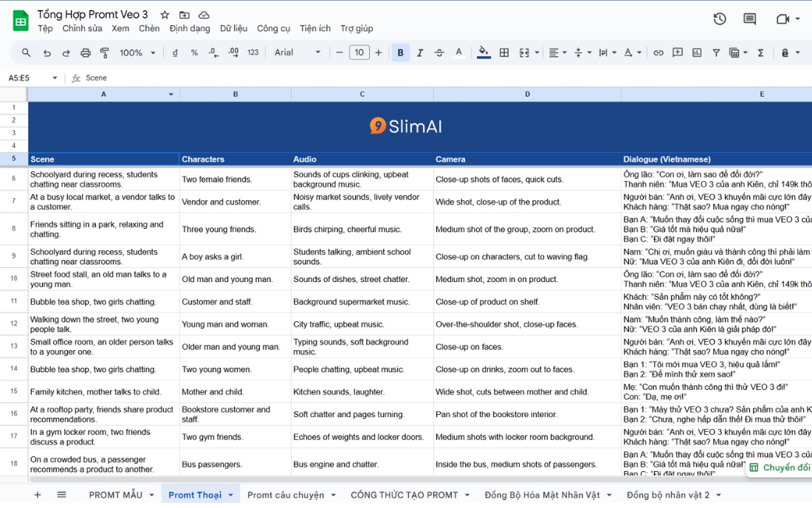Insert a link using the chain icon
Screen dimensions: 812x508
coord(658,52)
